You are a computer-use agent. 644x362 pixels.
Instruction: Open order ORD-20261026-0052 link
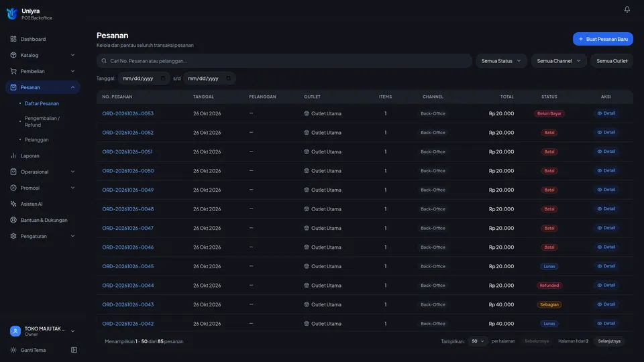click(x=127, y=133)
